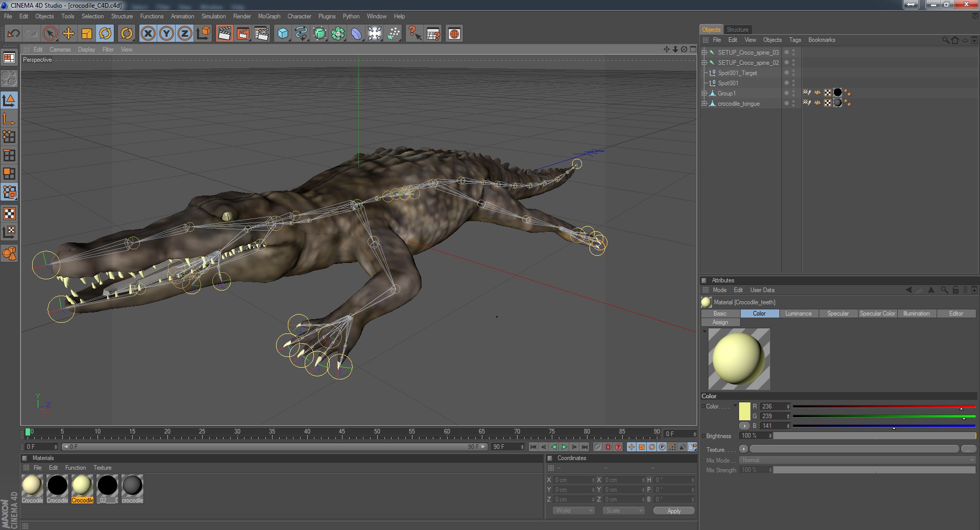This screenshot has height=530, width=980.
Task: Expand the SETUP_Croco_spine_03 tree node
Action: pyautogui.click(x=704, y=53)
